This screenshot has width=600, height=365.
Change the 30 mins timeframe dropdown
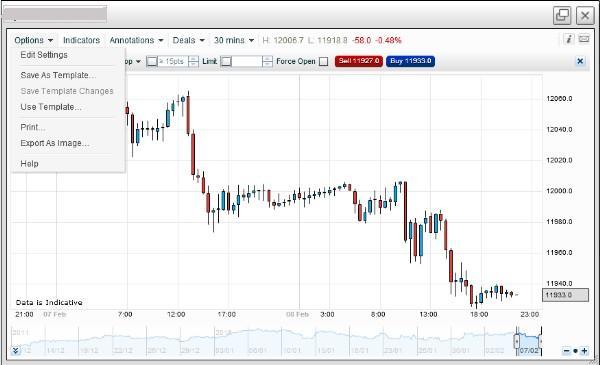(234, 40)
